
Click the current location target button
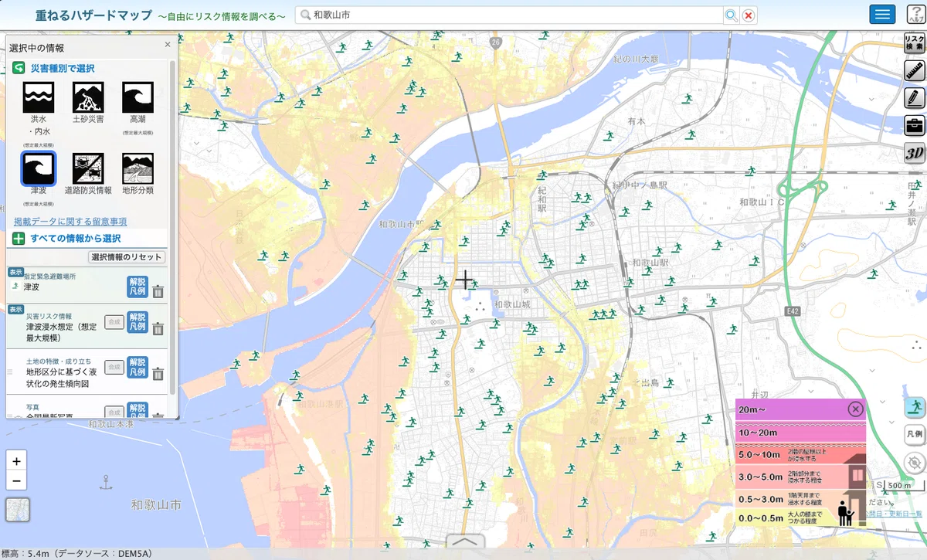915,463
